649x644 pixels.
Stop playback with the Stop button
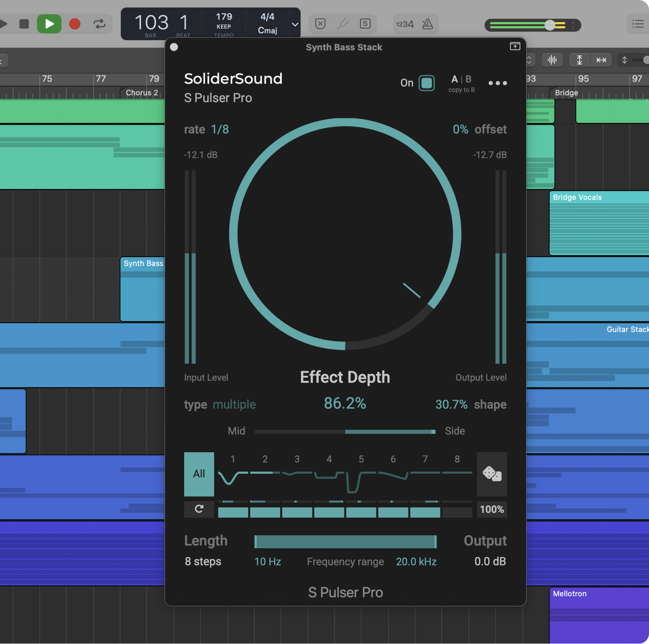tap(24, 24)
